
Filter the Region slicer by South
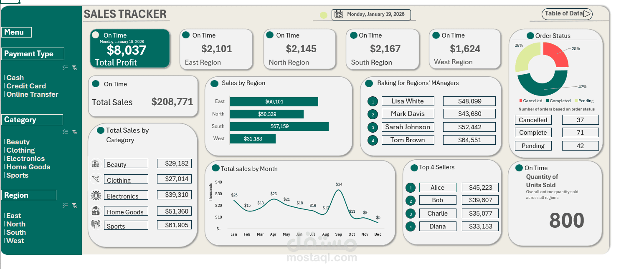click(16, 232)
